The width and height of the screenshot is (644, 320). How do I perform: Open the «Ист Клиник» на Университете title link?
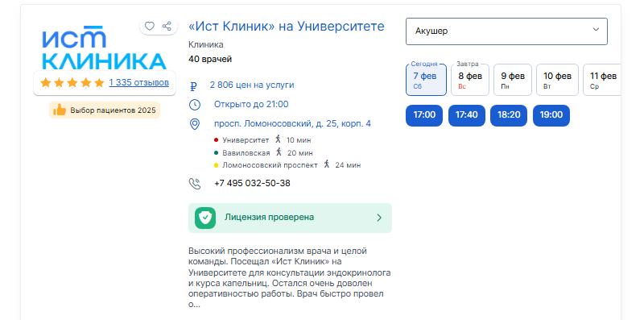[x=287, y=27]
